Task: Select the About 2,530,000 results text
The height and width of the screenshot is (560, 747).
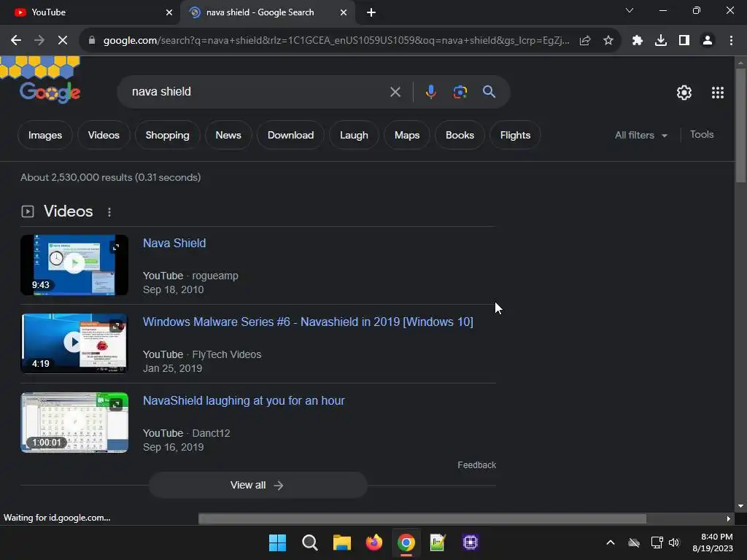Action: [111, 178]
